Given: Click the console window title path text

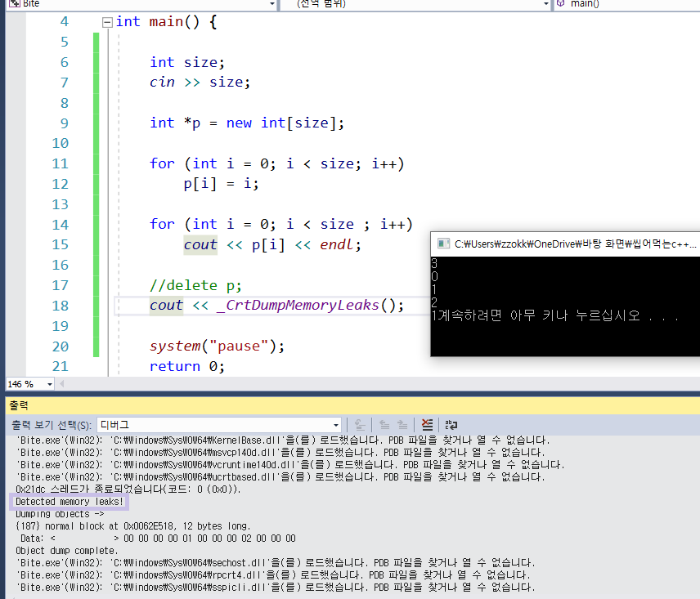Looking at the screenshot, I should [x=576, y=244].
